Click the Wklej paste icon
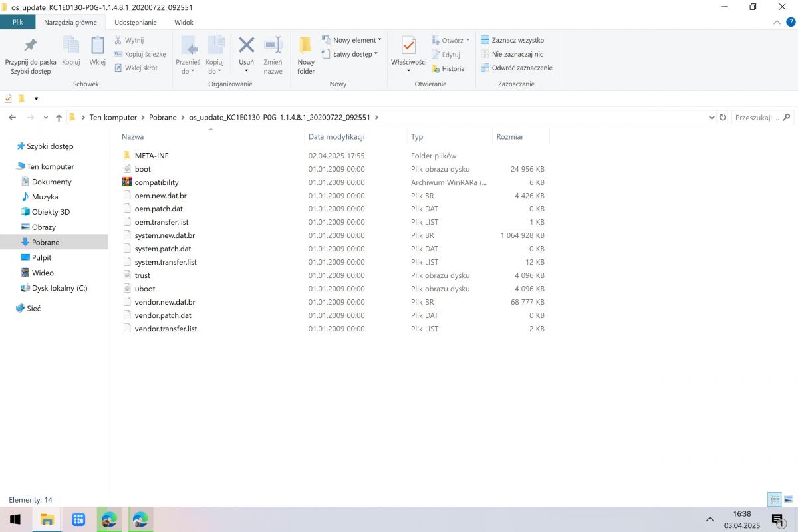Screen dimensions: 798x532 [x=98, y=52]
